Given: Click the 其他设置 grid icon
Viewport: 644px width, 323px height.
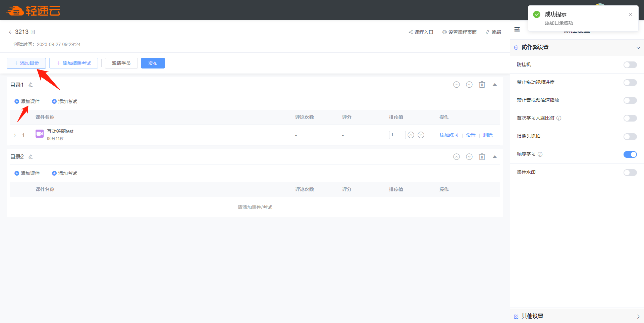Looking at the screenshot, I should point(516,316).
